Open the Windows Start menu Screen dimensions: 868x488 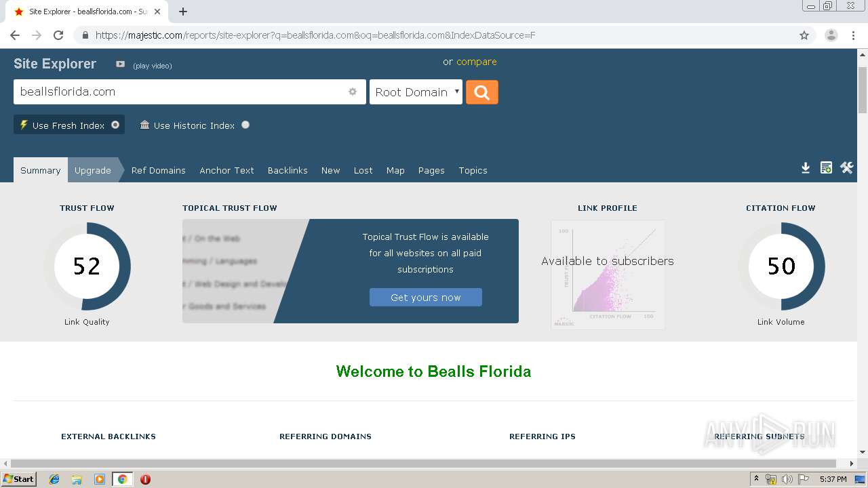pos(18,479)
